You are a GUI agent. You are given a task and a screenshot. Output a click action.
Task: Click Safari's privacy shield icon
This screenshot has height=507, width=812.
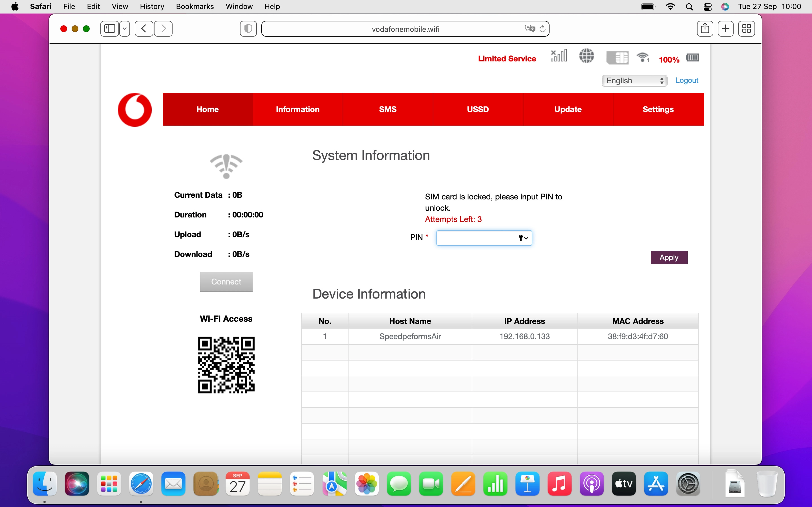[x=248, y=29]
